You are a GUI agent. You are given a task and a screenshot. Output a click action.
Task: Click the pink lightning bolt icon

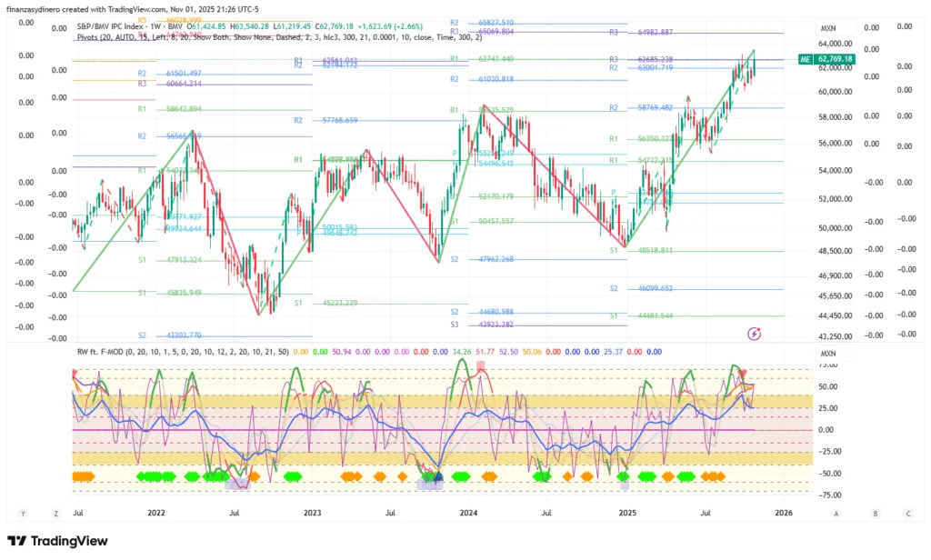point(754,334)
